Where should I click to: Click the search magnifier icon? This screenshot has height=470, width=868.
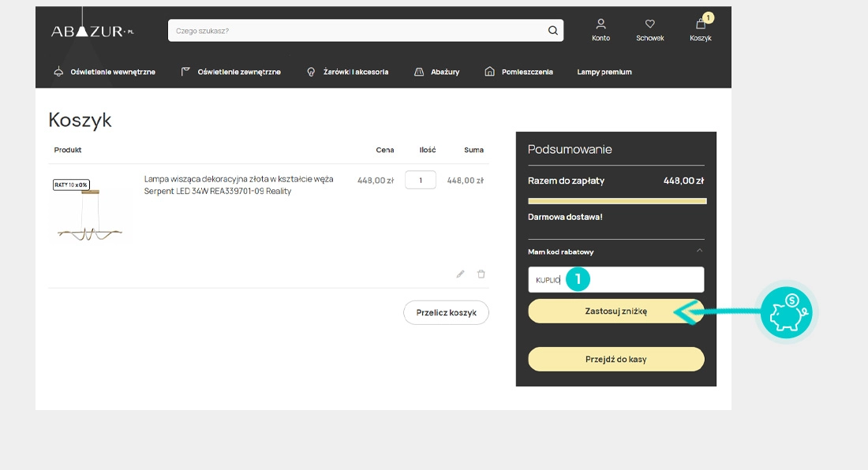(552, 31)
